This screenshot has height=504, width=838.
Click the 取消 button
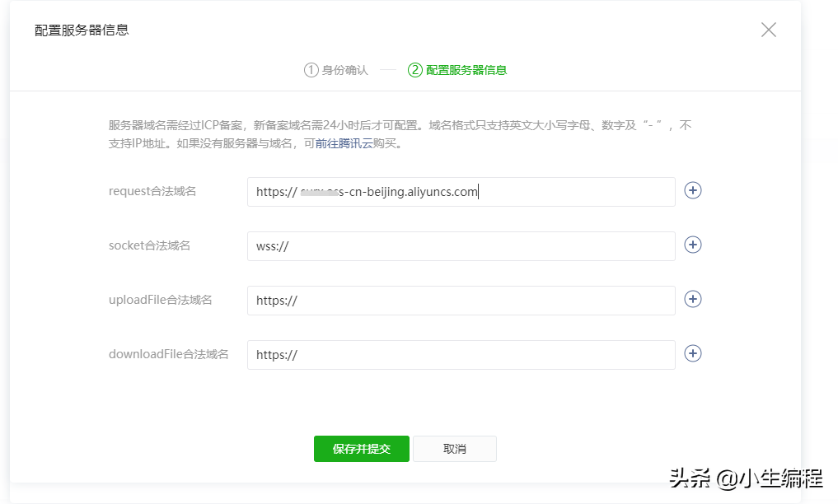[454, 449]
